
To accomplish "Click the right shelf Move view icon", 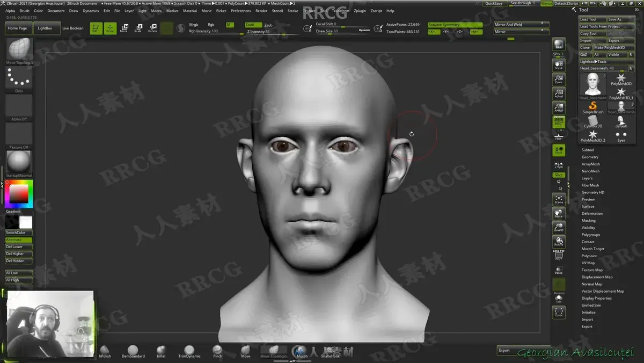I will point(559,213).
